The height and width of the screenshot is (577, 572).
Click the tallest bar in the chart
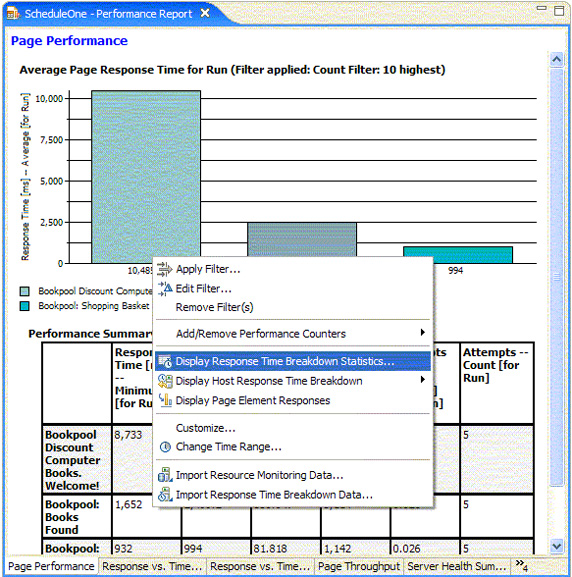pyautogui.click(x=146, y=177)
